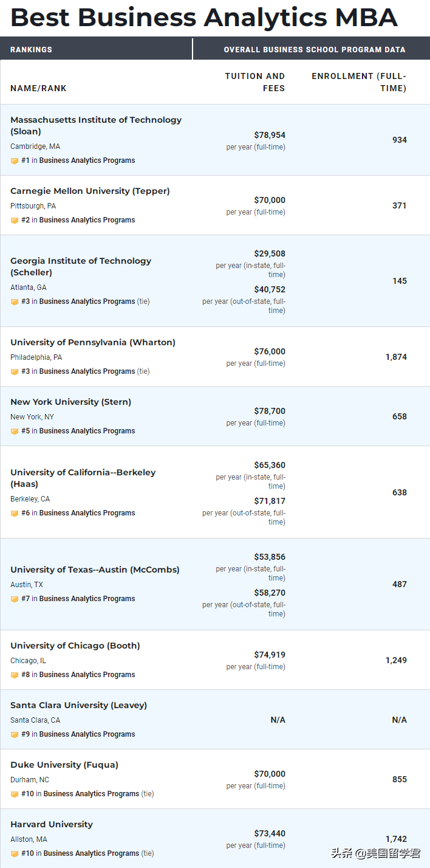This screenshot has width=430, height=868.
Task: Click the Berkeley Haas rank badge icon
Action: pos(15,514)
